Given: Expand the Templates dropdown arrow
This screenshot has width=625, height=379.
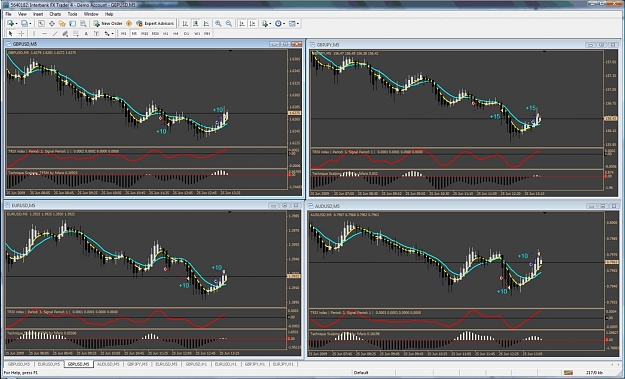Looking at the screenshot, I should [298, 24].
